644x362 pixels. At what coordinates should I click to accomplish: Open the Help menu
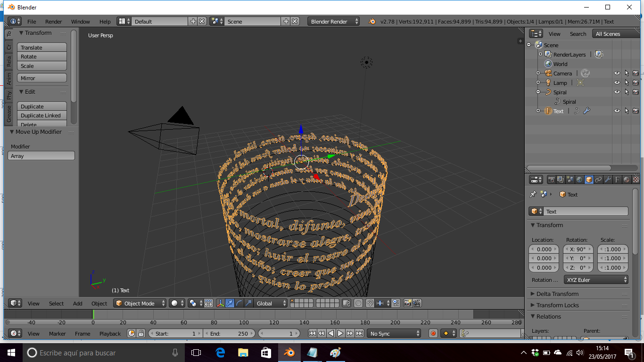pos(105,21)
